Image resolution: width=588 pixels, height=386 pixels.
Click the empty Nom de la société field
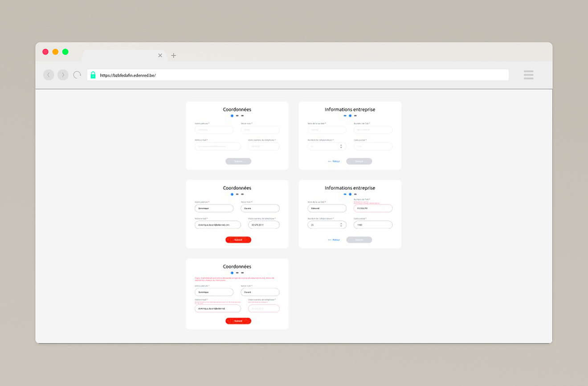(327, 130)
